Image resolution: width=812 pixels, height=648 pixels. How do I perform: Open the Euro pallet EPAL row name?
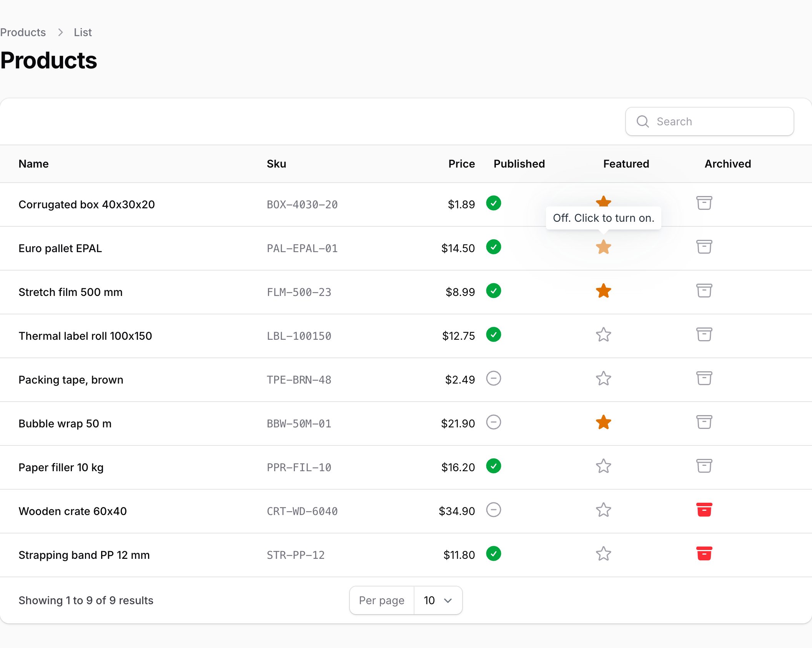[60, 248]
